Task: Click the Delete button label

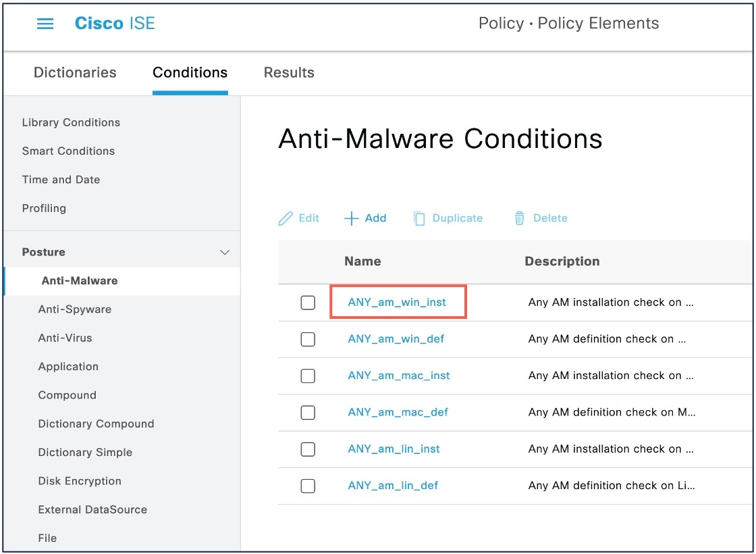Action: [x=550, y=218]
